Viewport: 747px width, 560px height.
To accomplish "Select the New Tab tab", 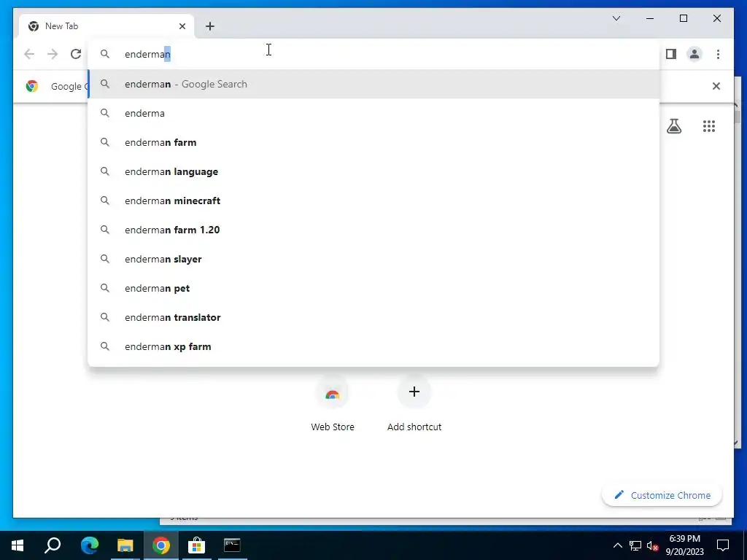I will point(107,26).
